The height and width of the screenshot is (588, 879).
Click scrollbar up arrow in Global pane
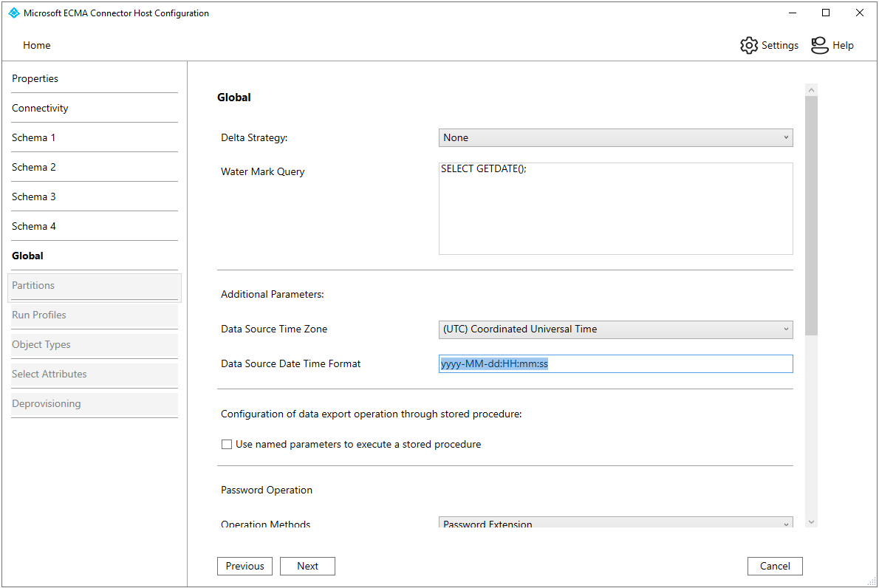(x=811, y=90)
